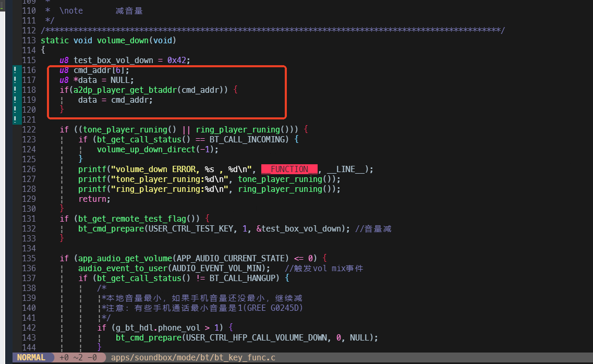Click the change marker beside line 121
The image size is (593, 364).
click(x=15, y=119)
